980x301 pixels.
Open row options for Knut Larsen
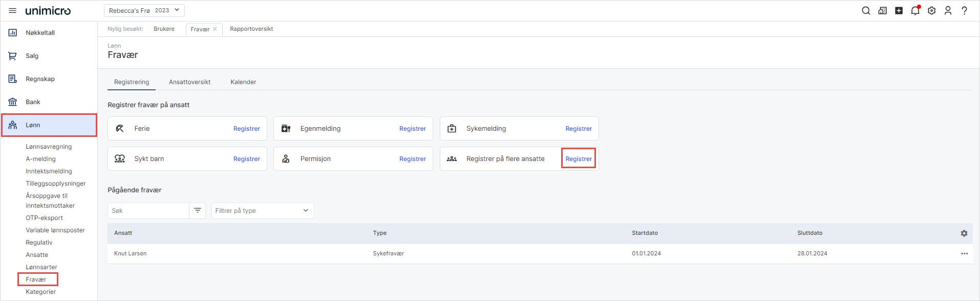click(x=964, y=254)
